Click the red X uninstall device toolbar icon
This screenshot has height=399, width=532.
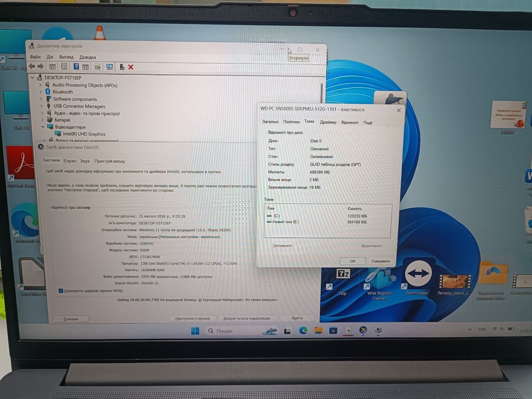click(131, 67)
